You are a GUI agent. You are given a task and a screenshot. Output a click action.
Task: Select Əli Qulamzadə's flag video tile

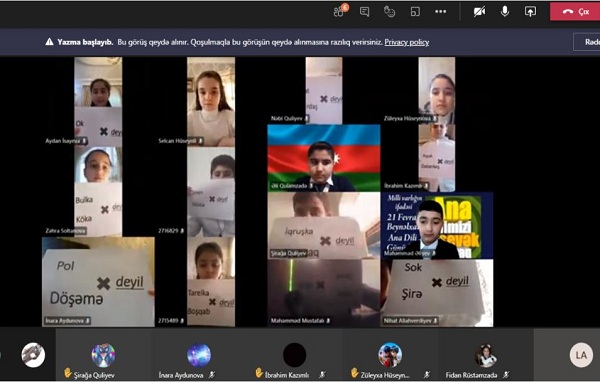[324, 158]
